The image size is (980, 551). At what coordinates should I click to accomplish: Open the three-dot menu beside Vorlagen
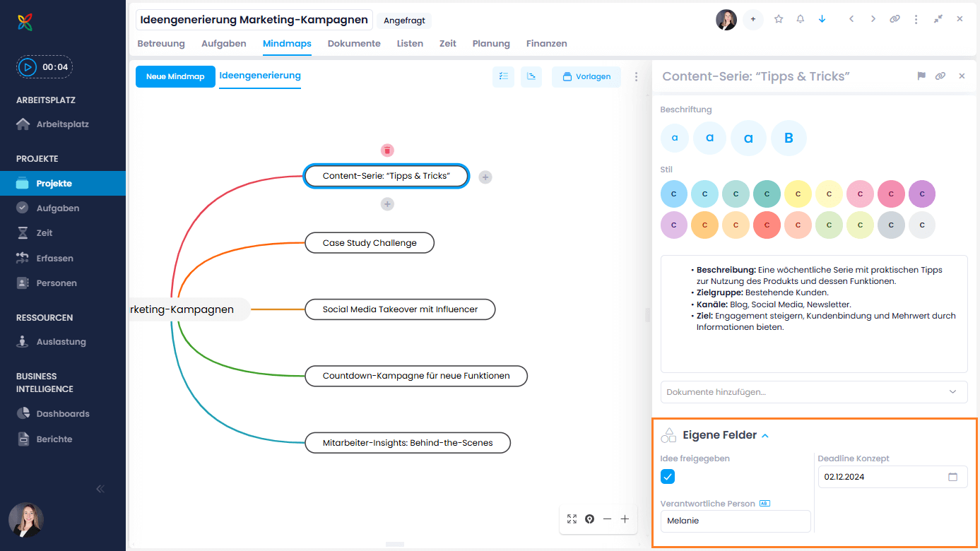[636, 76]
